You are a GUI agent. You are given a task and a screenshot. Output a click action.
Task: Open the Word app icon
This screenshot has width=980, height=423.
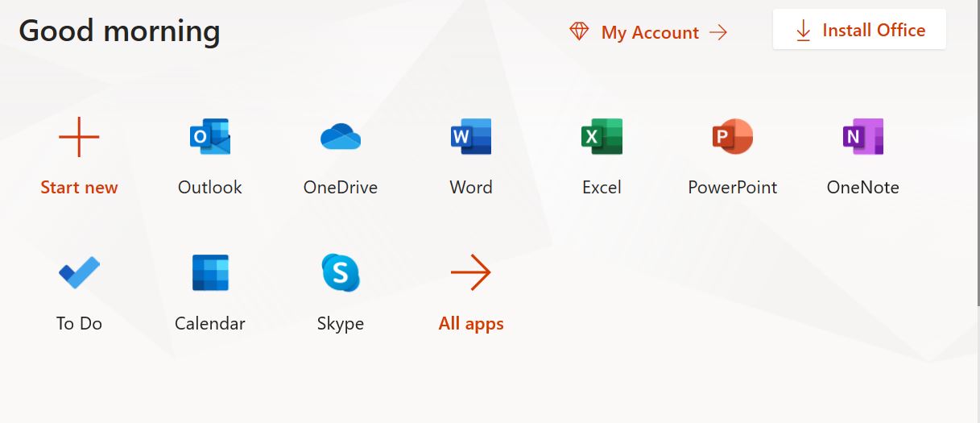click(x=471, y=137)
